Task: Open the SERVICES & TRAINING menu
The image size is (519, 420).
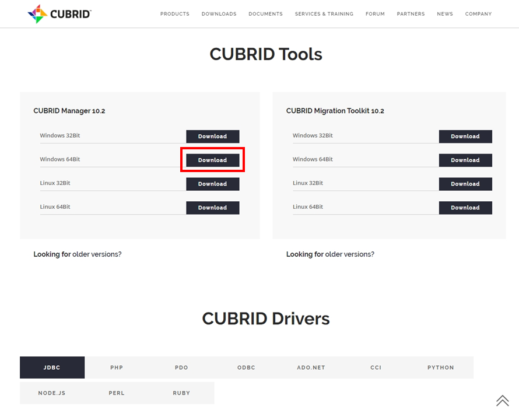Action: (x=324, y=14)
